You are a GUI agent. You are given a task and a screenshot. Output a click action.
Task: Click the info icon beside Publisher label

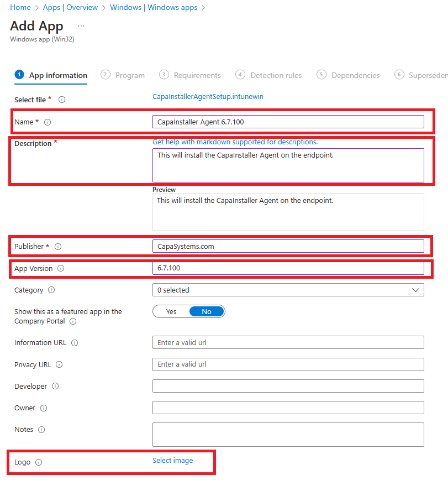click(58, 247)
